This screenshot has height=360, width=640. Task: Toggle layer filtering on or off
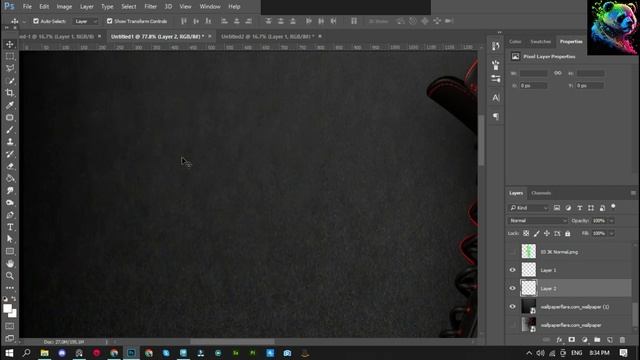tap(613, 207)
